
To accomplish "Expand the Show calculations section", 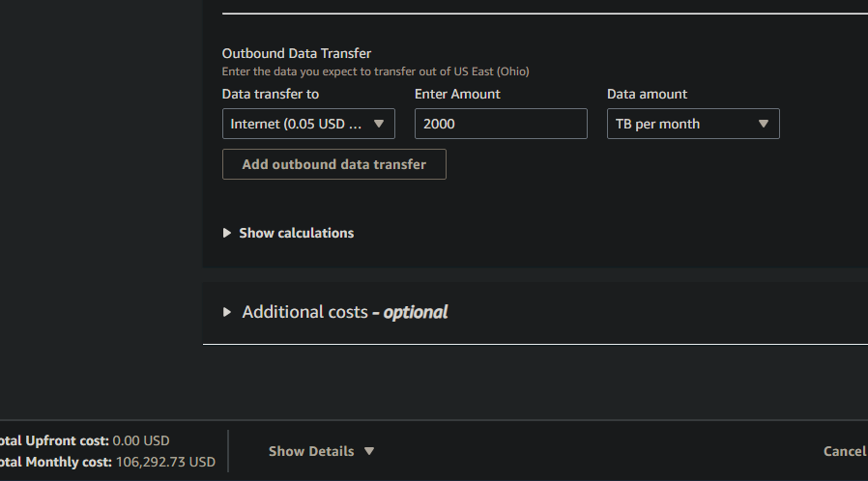I will [296, 233].
